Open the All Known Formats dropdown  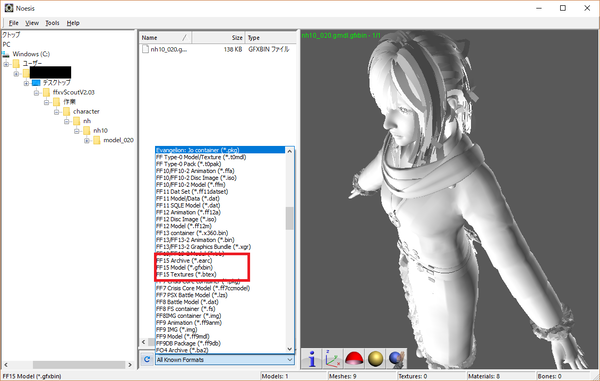[x=225, y=360]
